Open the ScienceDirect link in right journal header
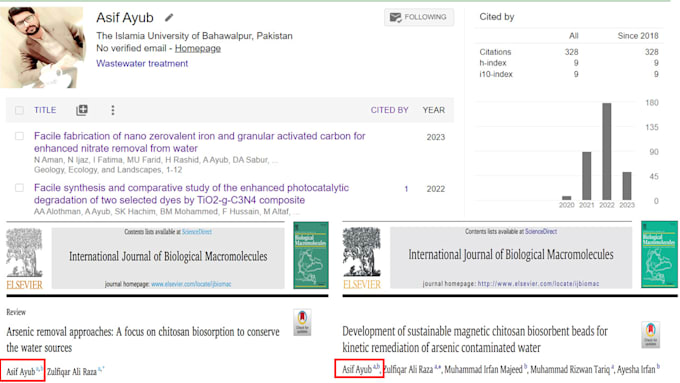The image size is (680, 383). (x=541, y=232)
